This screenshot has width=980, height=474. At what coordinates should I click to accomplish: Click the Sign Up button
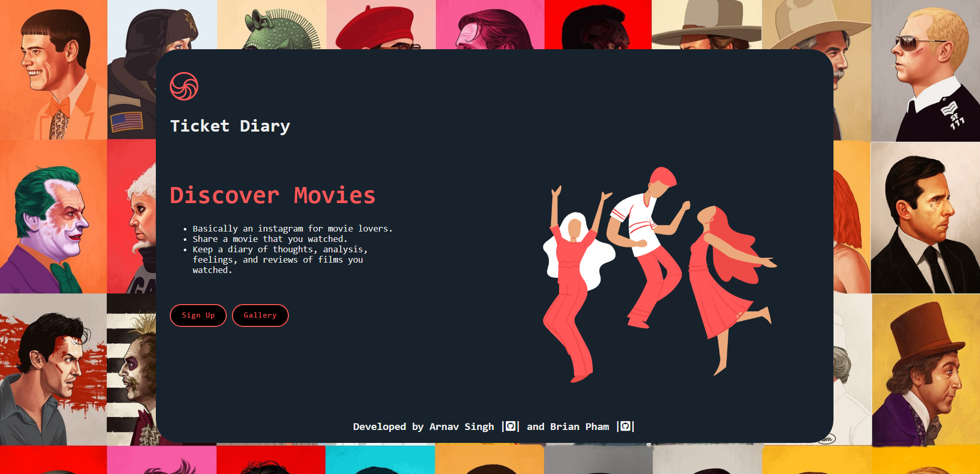pyautogui.click(x=198, y=315)
